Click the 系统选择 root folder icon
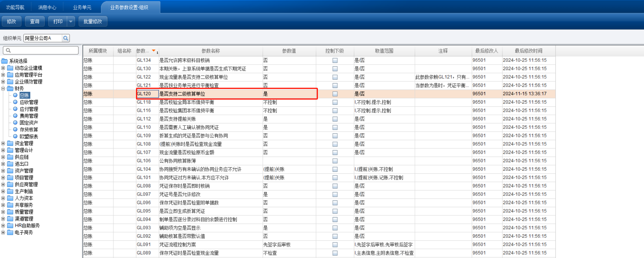This screenshot has height=258, width=644. 5,61
